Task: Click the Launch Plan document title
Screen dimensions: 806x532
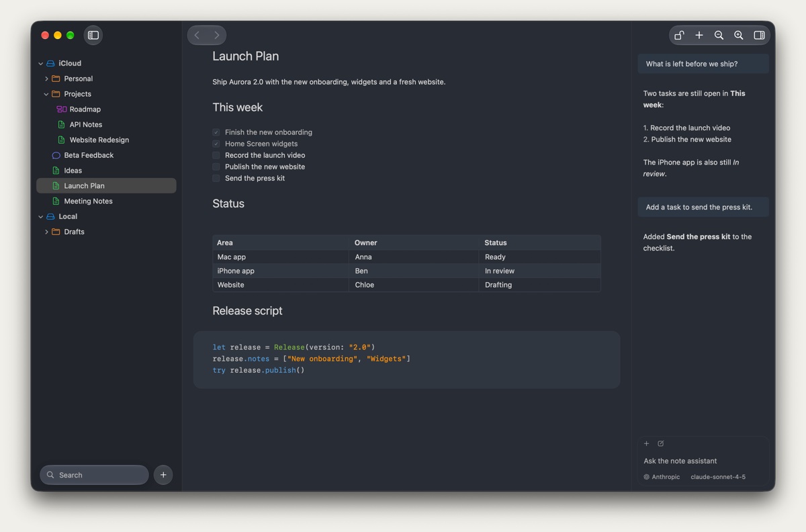Action: point(245,56)
